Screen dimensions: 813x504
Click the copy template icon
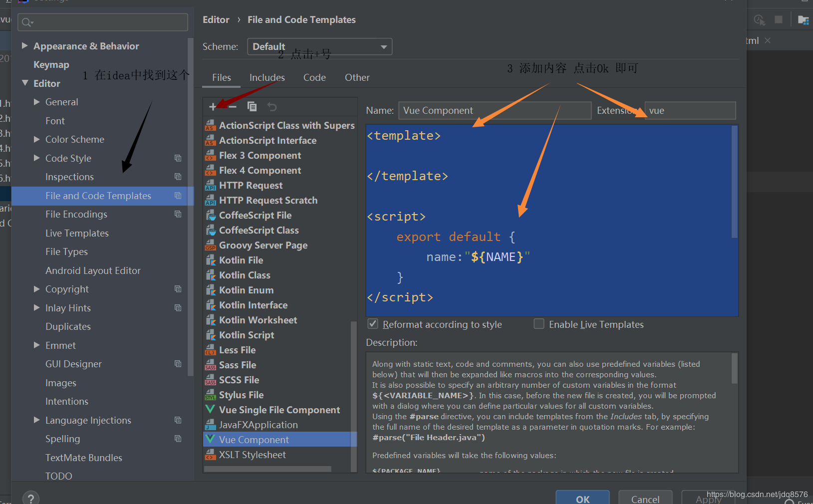(x=252, y=106)
